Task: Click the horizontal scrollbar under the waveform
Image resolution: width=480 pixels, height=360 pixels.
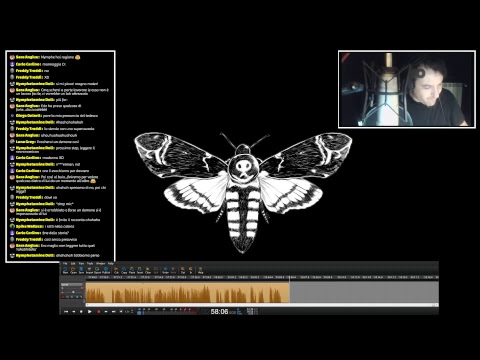Action: (262, 305)
